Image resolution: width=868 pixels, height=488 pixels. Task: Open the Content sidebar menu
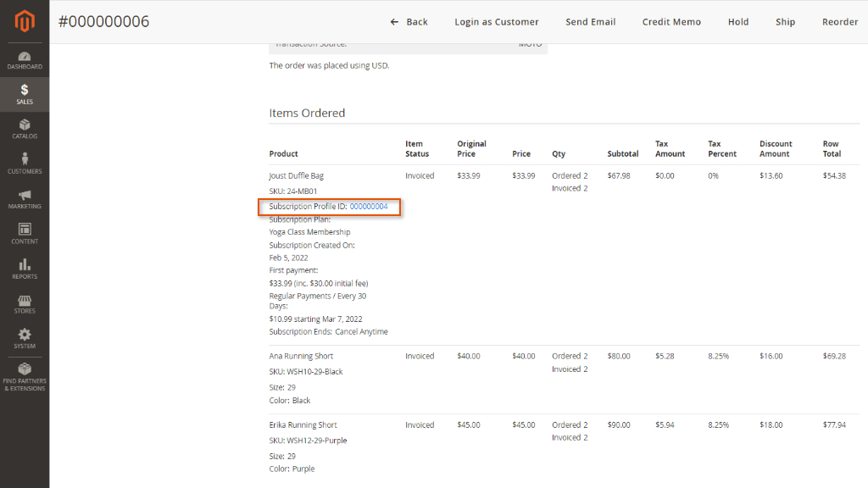point(25,234)
